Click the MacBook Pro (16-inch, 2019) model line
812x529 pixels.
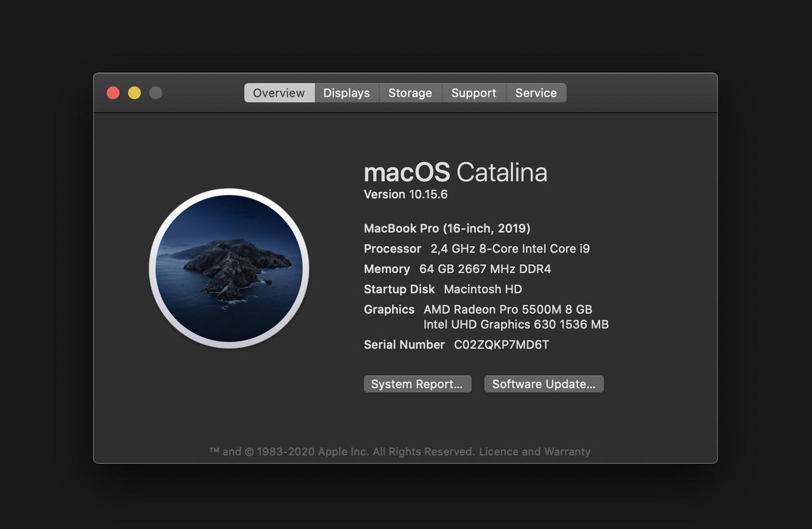[x=447, y=229]
